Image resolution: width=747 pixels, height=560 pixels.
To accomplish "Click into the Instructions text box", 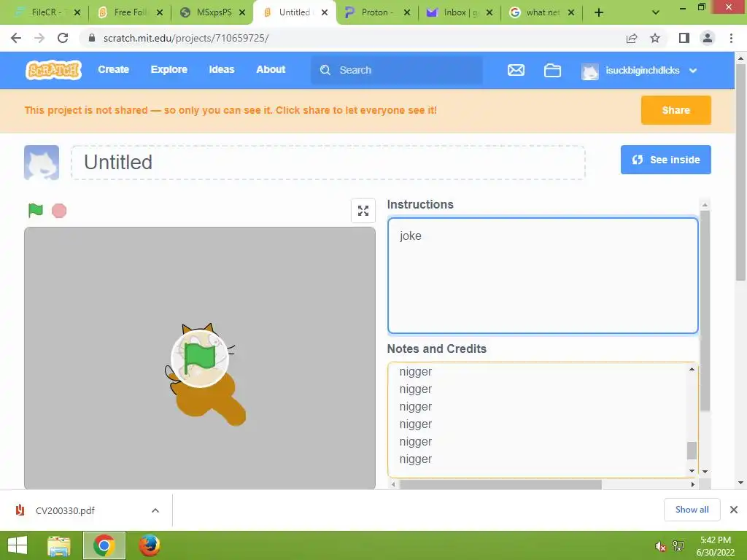I will [x=543, y=276].
